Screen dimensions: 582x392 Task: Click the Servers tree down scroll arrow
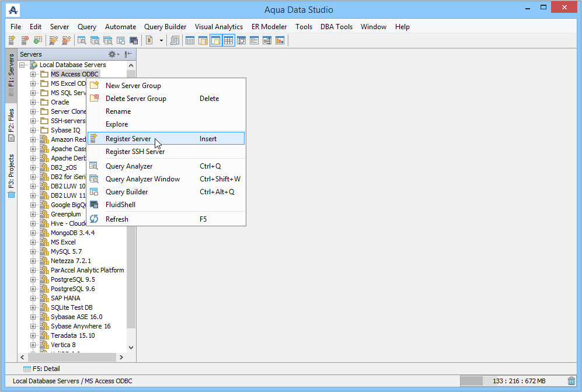tap(131, 348)
